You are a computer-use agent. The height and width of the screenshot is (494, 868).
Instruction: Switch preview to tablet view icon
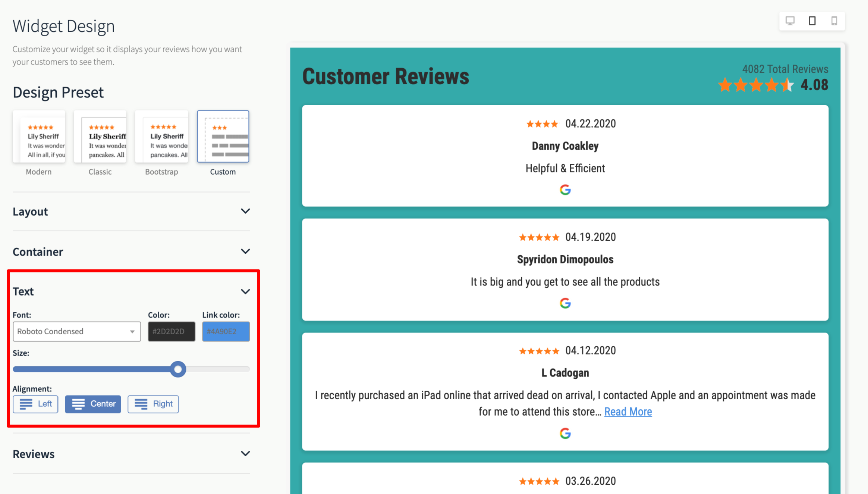(812, 21)
